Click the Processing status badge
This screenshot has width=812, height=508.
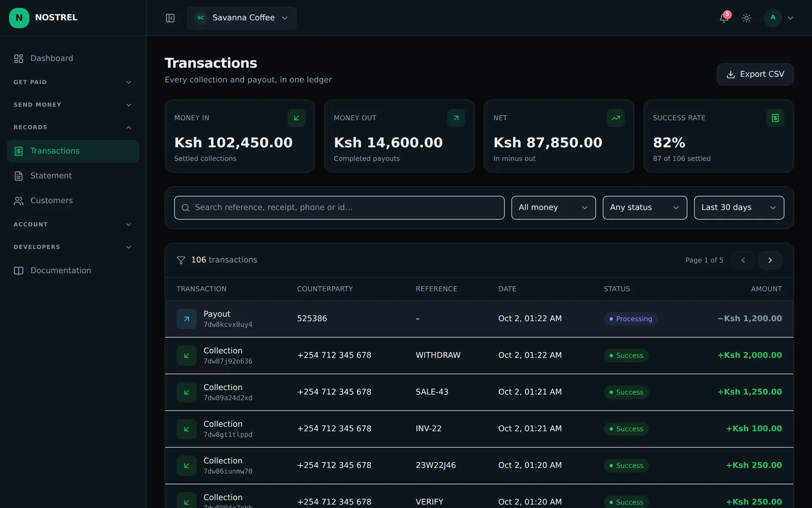pyautogui.click(x=631, y=319)
